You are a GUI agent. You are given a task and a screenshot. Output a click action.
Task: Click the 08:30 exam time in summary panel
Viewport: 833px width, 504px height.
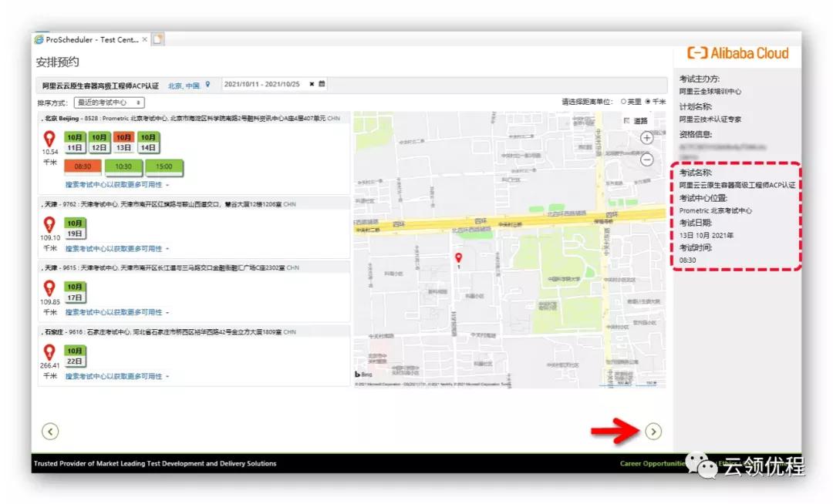[x=687, y=260]
